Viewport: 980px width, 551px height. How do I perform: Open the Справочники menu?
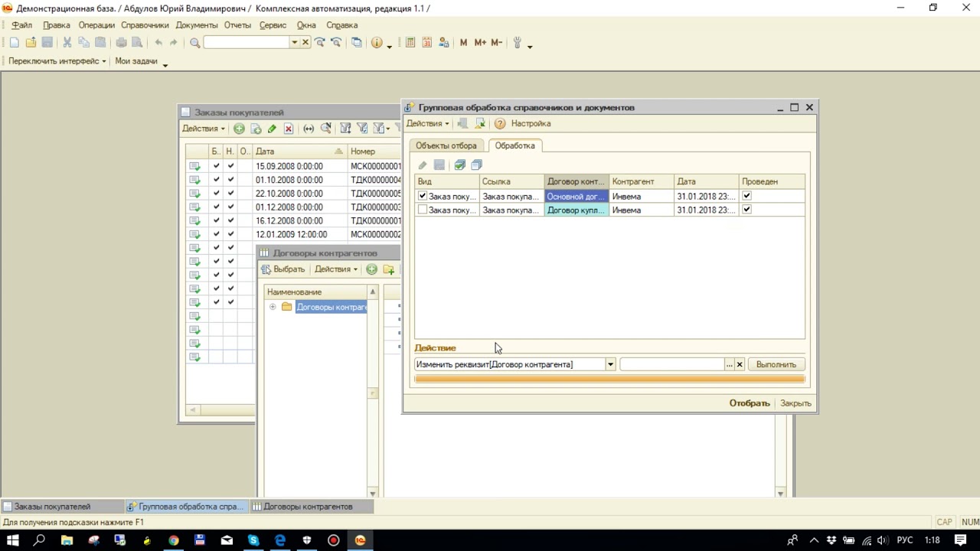[145, 25]
